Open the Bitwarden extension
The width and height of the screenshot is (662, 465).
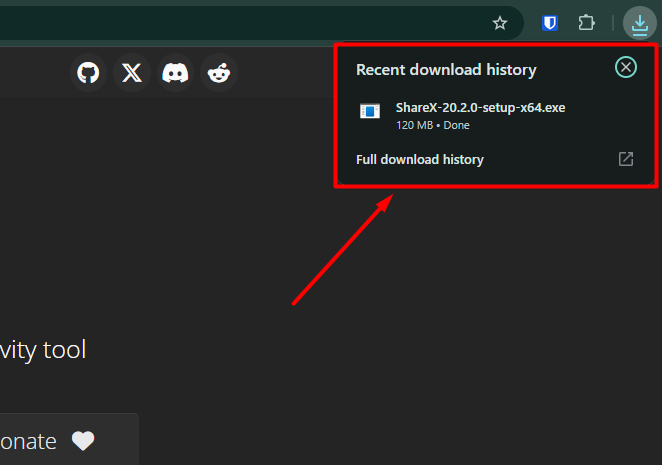[550, 23]
